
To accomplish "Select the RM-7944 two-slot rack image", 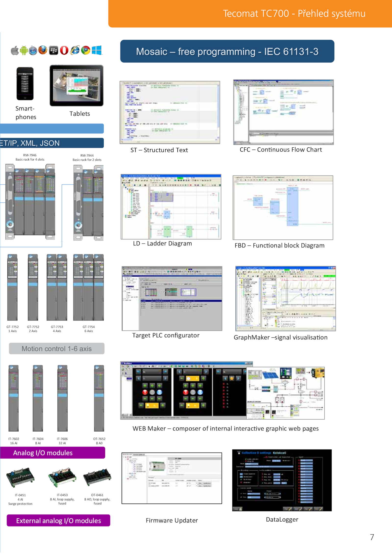I will point(88,203).
